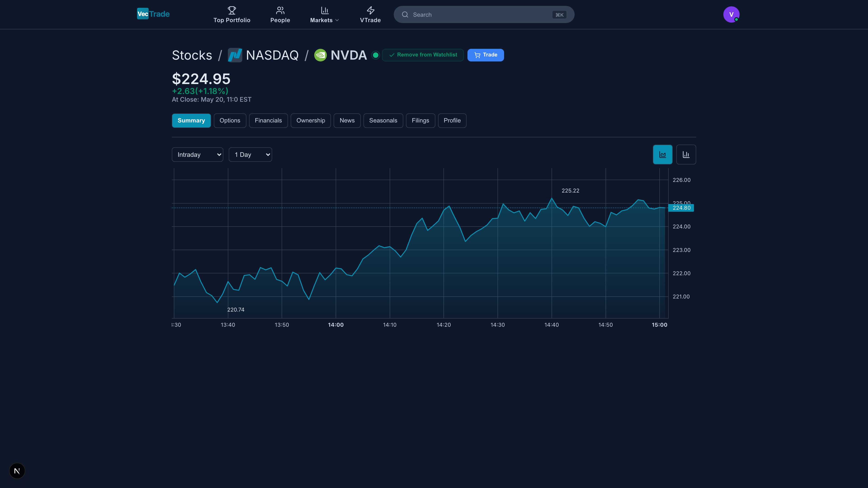
Task: Switch to bar chart view
Action: (x=686, y=155)
